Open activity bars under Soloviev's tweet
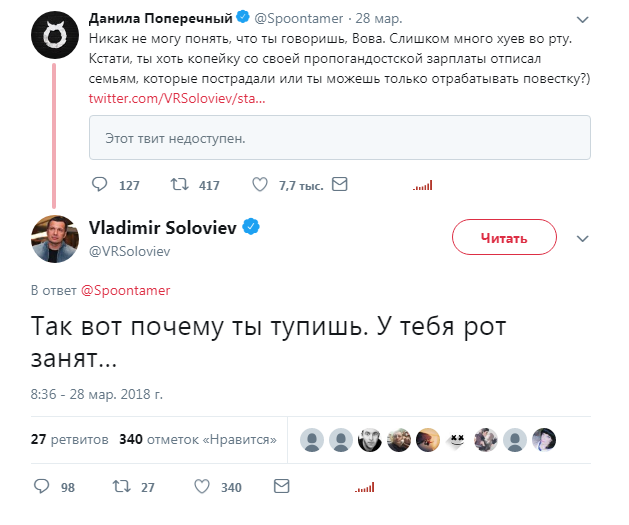The image size is (629, 525). (x=365, y=487)
